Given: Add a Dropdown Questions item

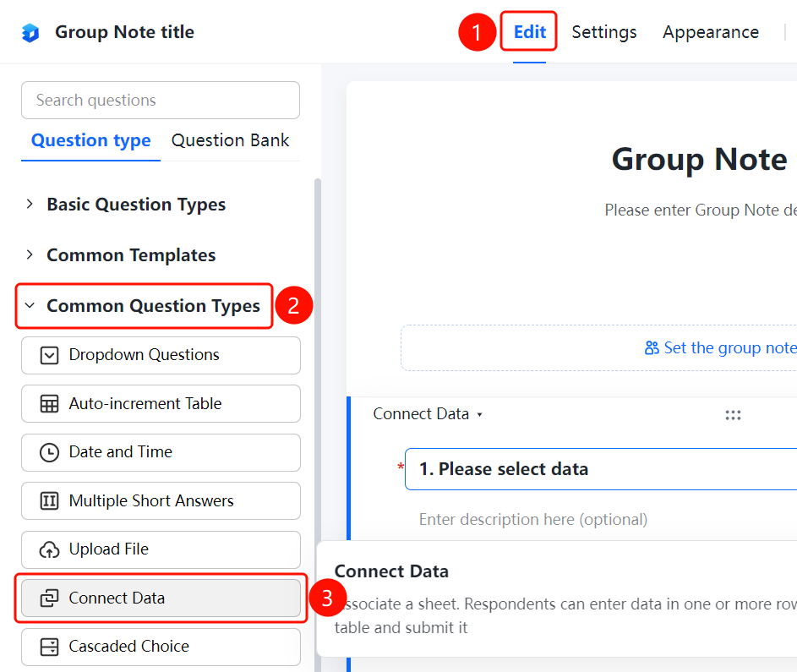Looking at the screenshot, I should coord(161,355).
